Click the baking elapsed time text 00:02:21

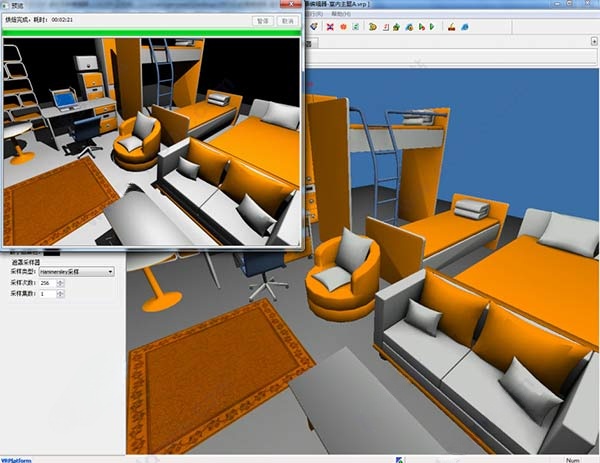[62, 20]
